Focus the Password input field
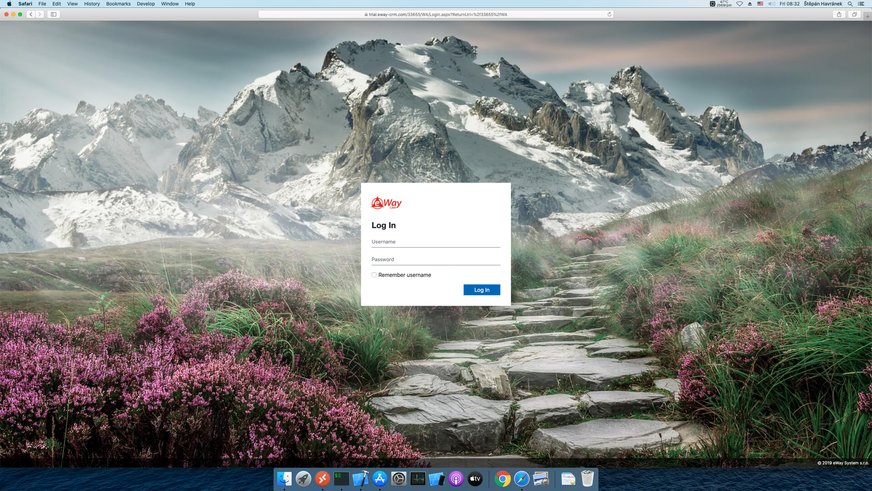Viewport: 872px width, 491px height. [435, 260]
